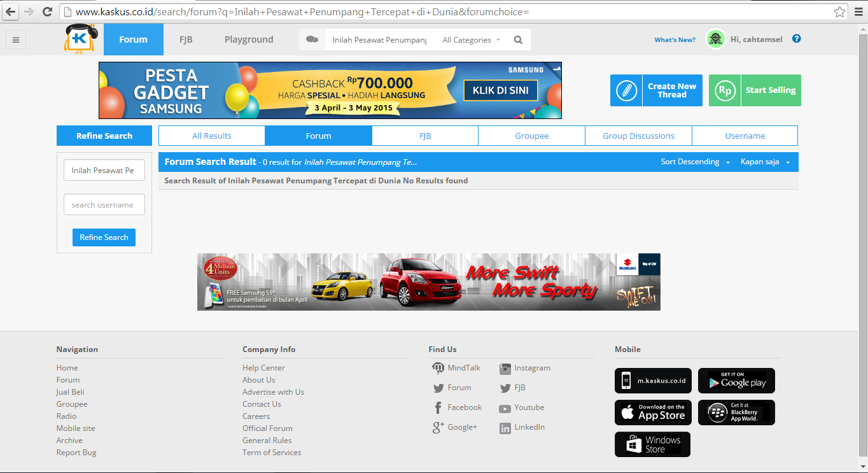The image size is (868, 473).
Task: Click the Google Play badge
Action: 736,381
